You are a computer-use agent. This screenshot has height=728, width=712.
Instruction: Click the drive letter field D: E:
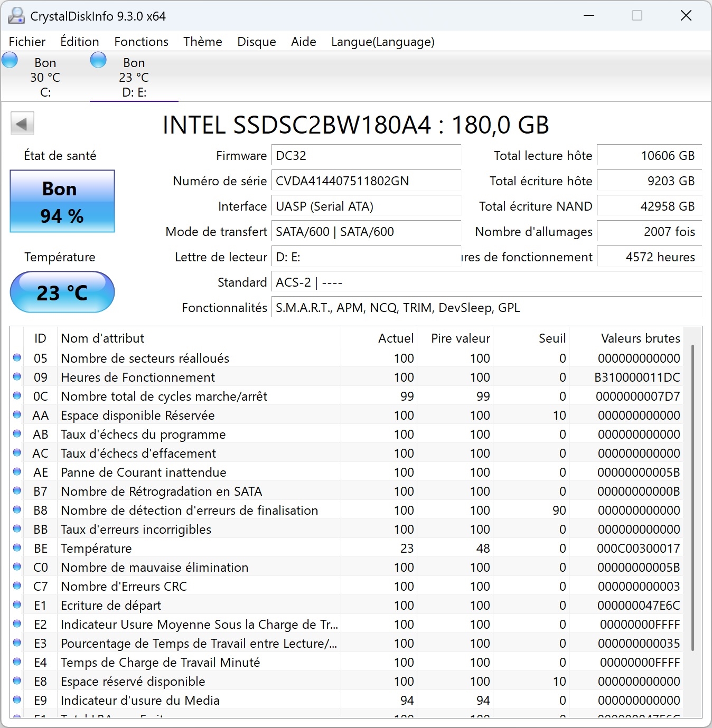367,257
